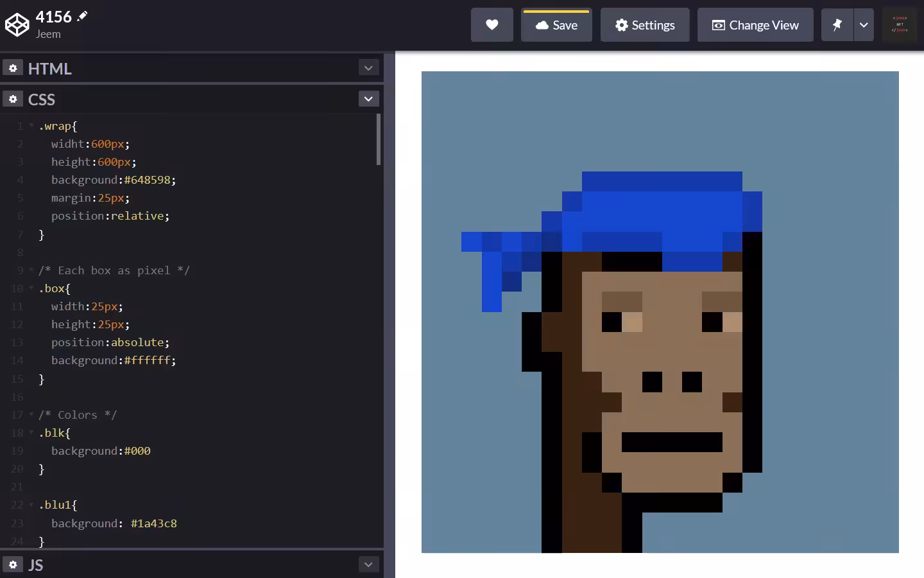Save the pen
The height and width of the screenshot is (578, 924).
pyautogui.click(x=556, y=25)
